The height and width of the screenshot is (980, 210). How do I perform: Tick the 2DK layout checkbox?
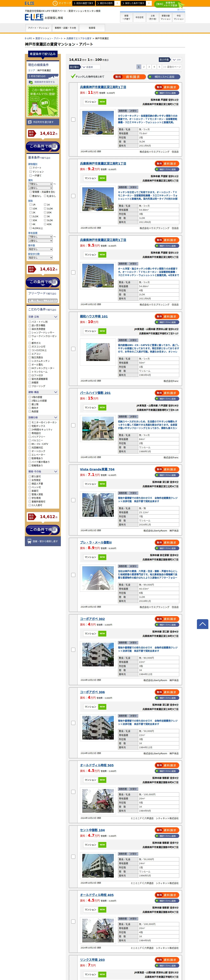[x=45, y=213]
